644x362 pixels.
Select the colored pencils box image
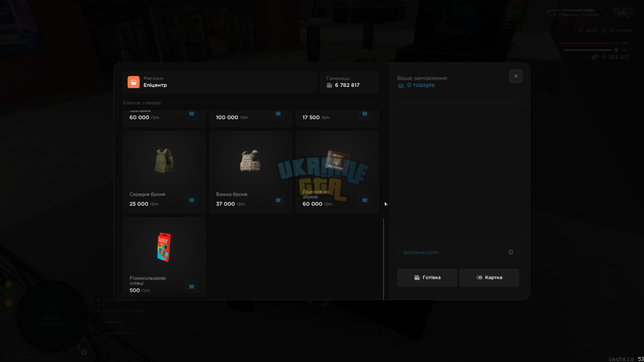164,247
